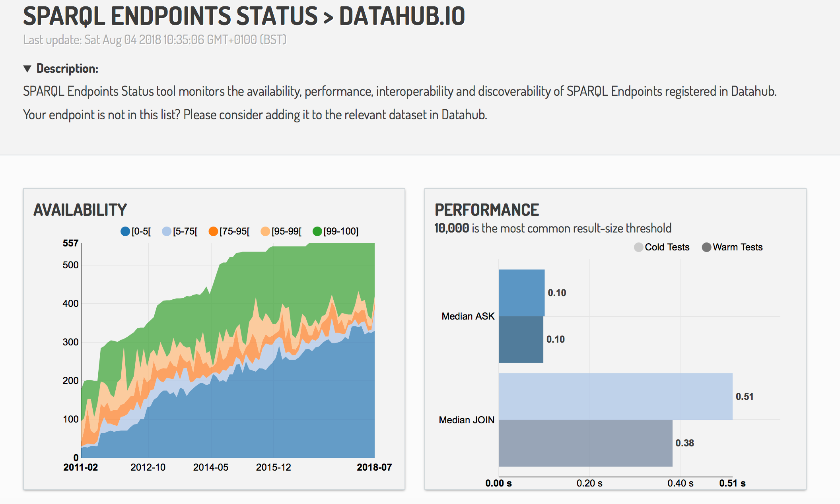The height and width of the screenshot is (504, 840).
Task: Click the 2011-02 date on availability axis
Action: pyautogui.click(x=81, y=467)
